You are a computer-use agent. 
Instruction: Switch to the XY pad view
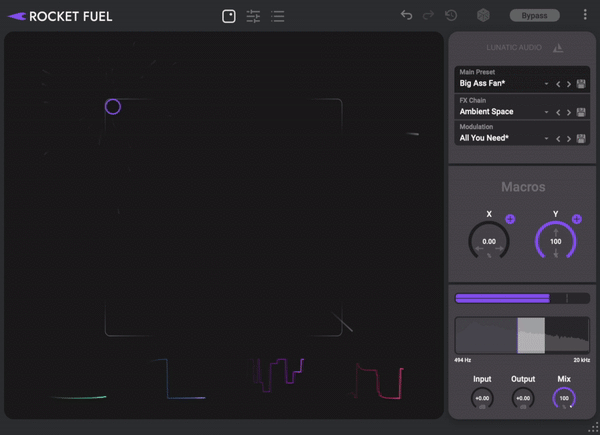coord(229,16)
